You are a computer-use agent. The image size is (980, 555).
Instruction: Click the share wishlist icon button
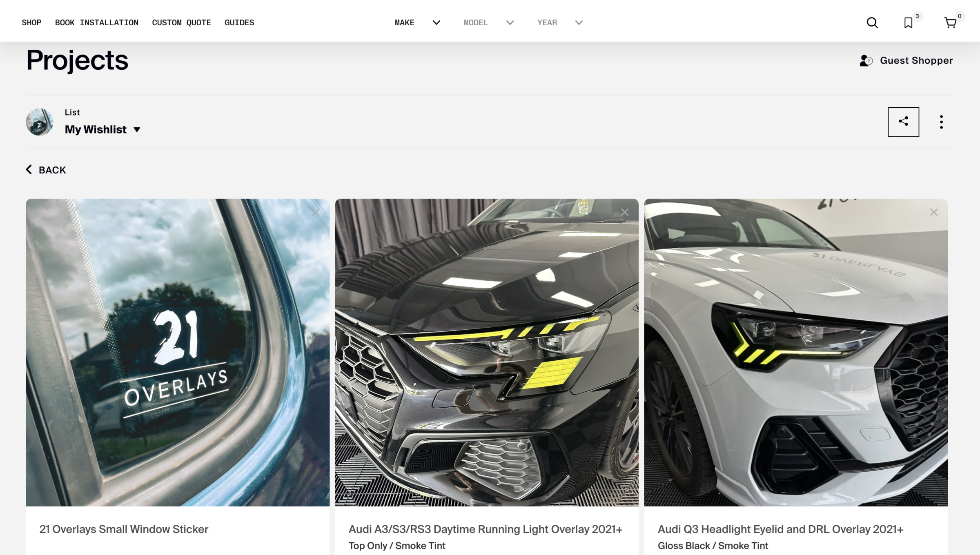pos(903,122)
